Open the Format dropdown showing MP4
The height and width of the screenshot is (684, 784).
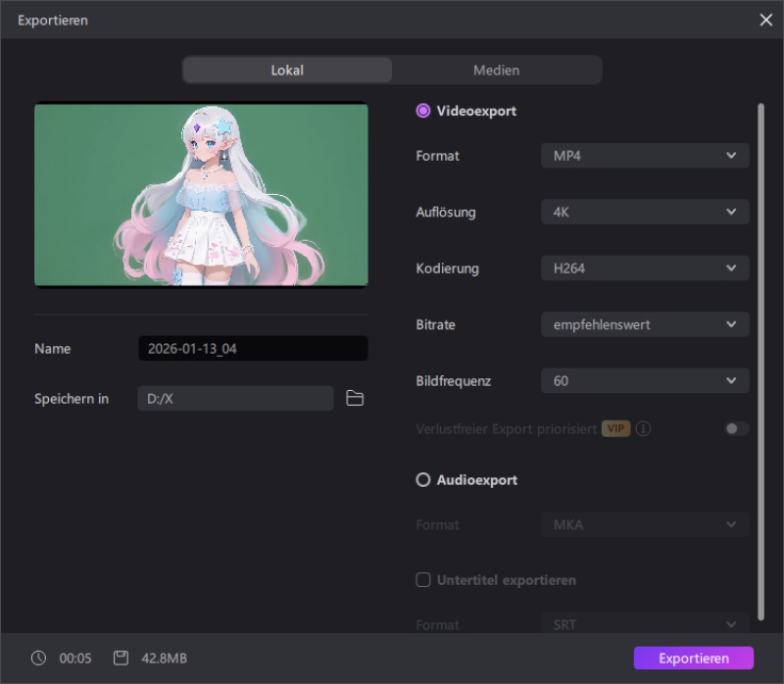[x=645, y=156]
